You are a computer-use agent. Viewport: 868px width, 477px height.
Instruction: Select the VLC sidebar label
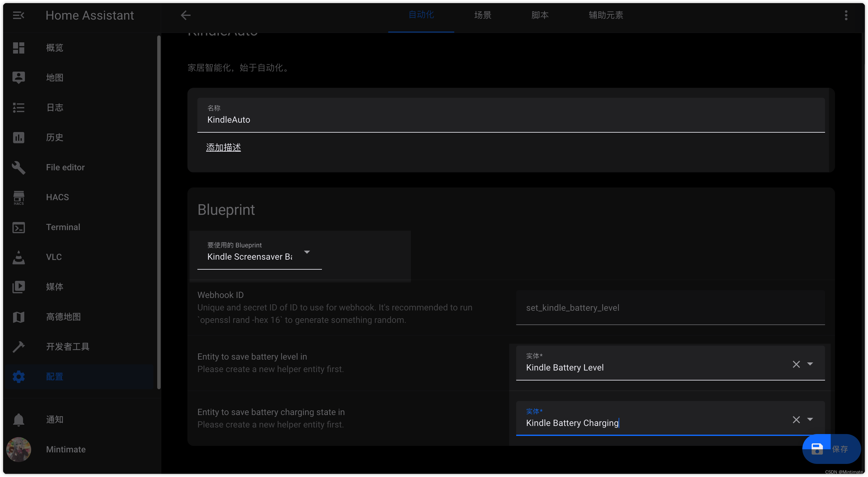(x=54, y=257)
